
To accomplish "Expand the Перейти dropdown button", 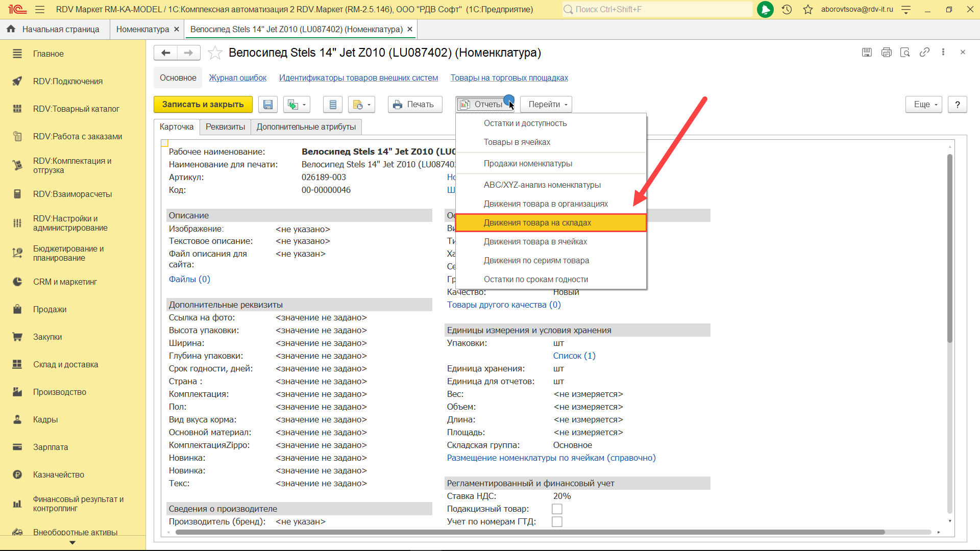I will point(546,105).
